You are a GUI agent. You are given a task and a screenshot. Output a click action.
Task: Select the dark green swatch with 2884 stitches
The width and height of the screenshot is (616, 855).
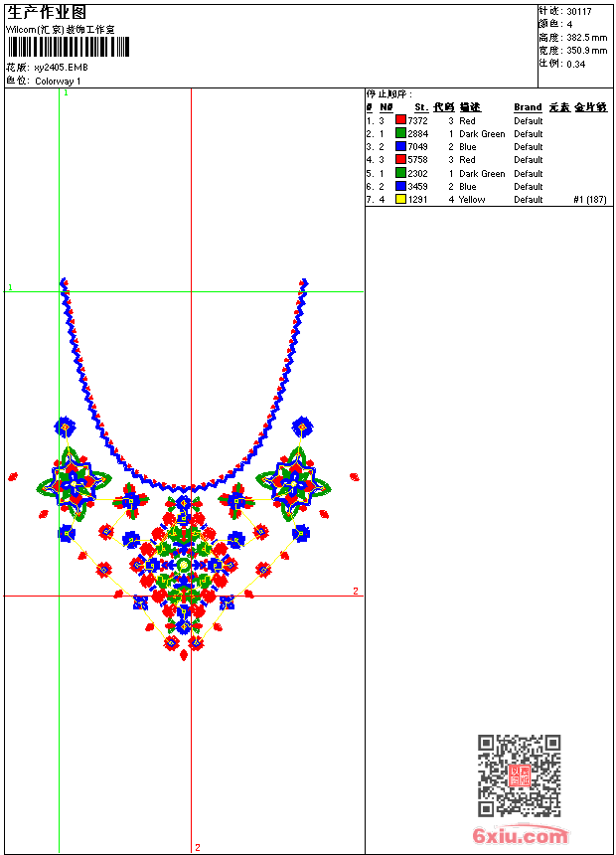400,133
